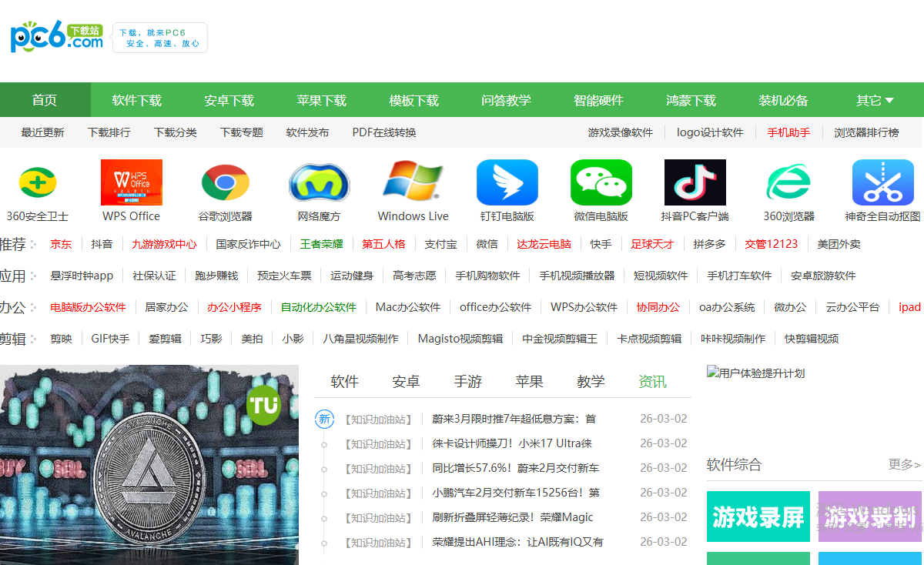
Task: Open the 预定火车票 link
Action: coord(285,276)
